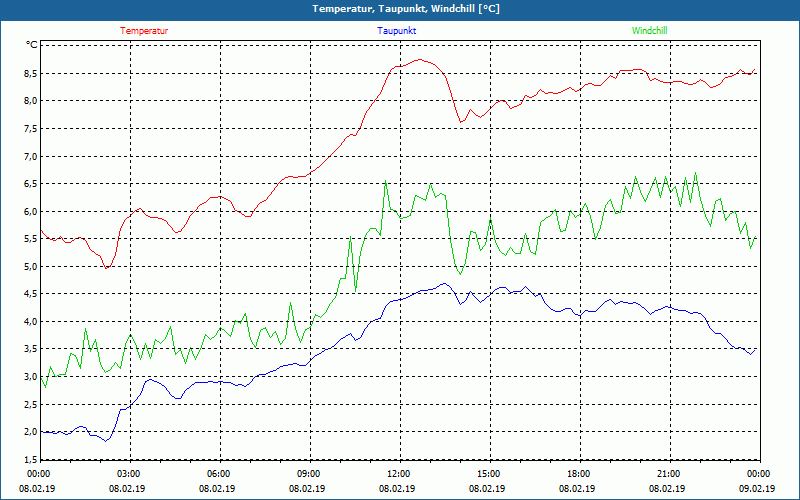Click the 18:00 time axis label
800x500 pixels.
click(580, 474)
